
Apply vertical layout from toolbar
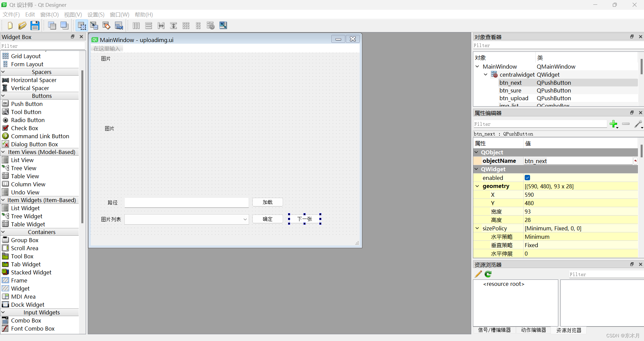(x=149, y=26)
